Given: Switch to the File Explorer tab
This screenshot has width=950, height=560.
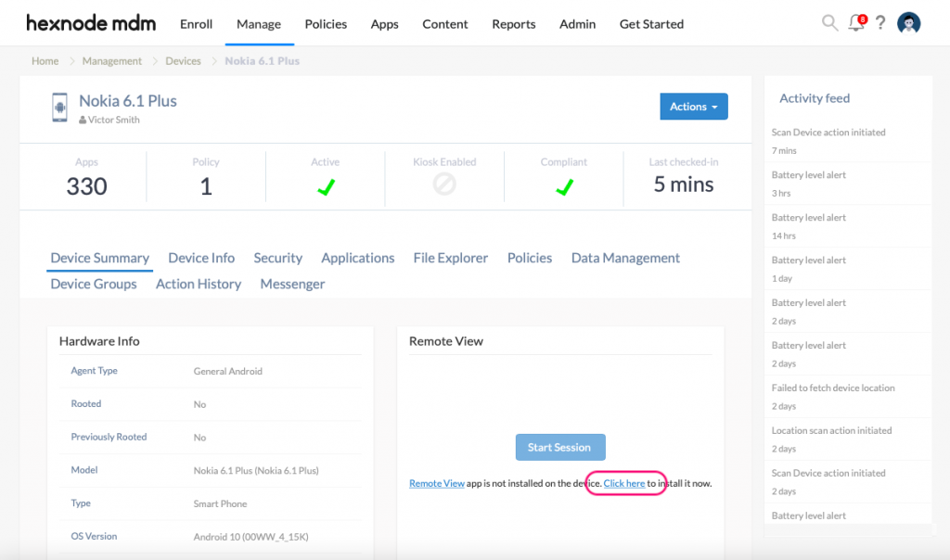Looking at the screenshot, I should pos(450,258).
